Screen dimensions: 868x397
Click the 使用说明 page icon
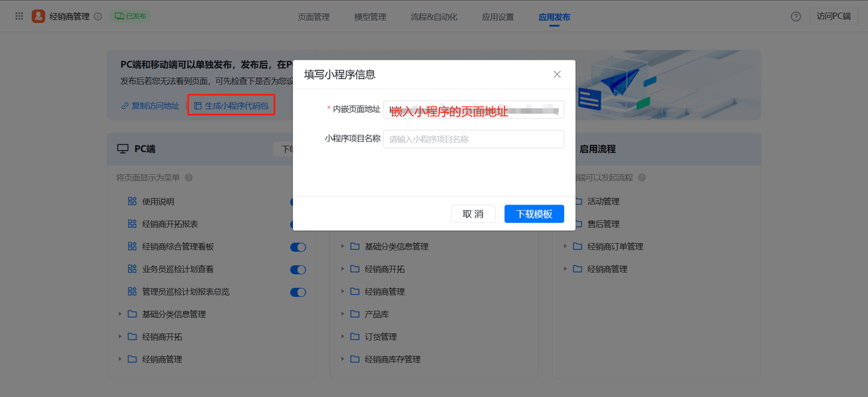[132, 201]
